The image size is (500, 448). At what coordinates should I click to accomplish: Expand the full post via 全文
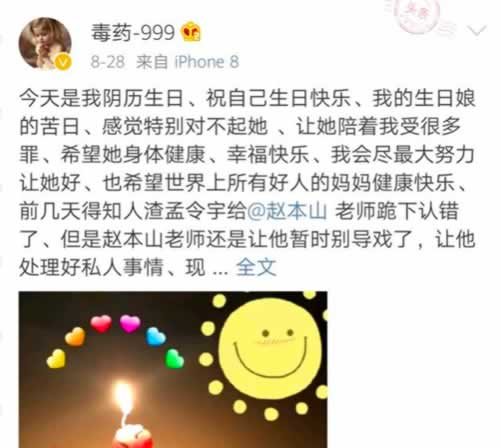[256, 267]
